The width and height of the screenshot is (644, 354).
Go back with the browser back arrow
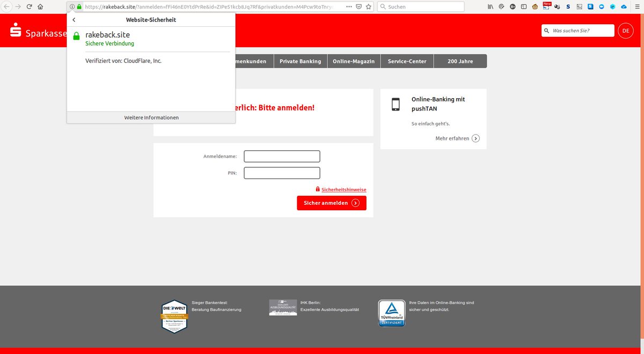point(7,6)
